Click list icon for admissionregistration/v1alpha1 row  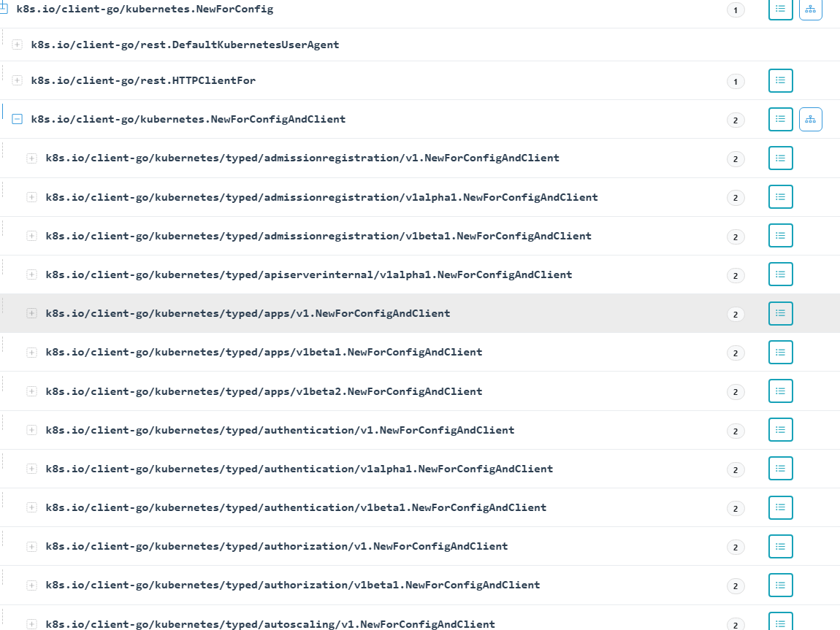point(780,196)
